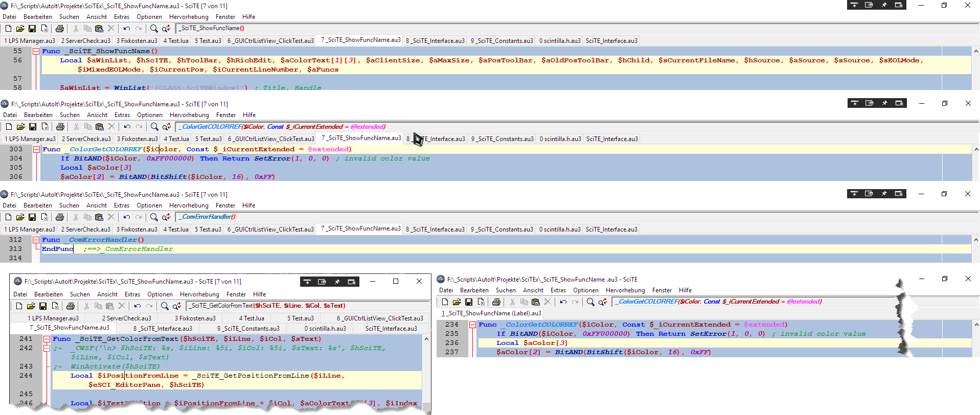This screenshot has width=980, height=415.
Task: Collapse Func fold marker at line 303
Action: pyautogui.click(x=36, y=149)
